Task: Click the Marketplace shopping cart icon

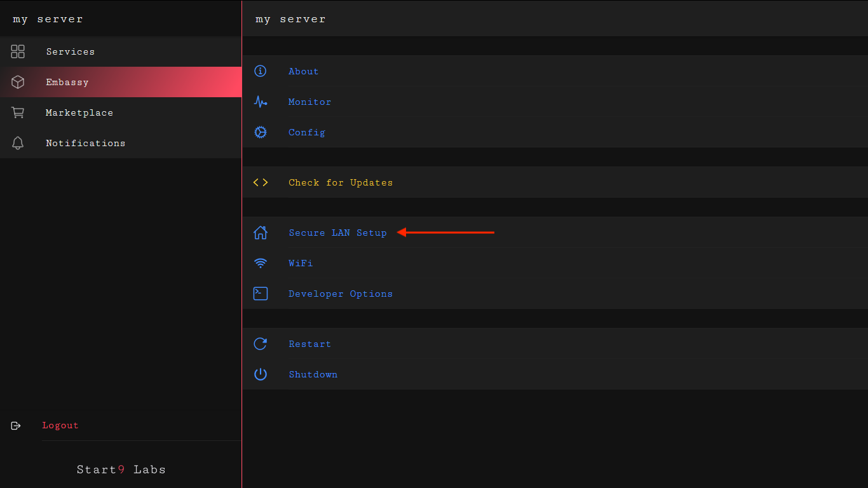Action: pos(18,112)
